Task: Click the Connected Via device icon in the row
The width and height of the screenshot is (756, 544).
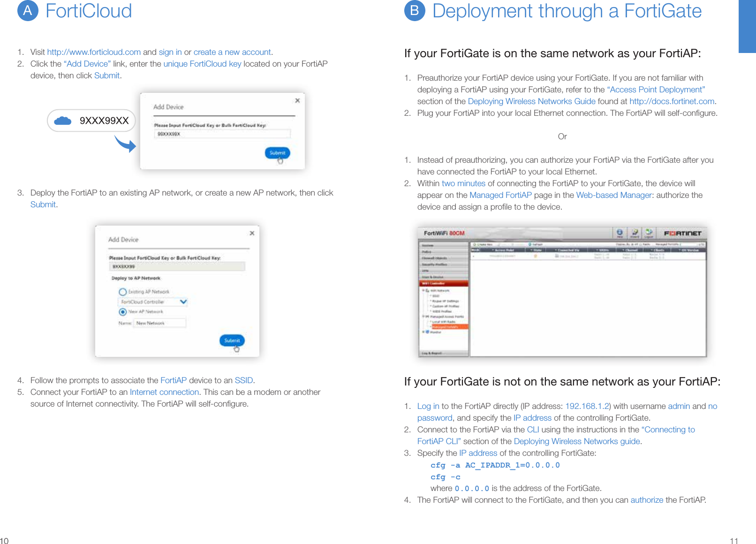Action: [557, 256]
